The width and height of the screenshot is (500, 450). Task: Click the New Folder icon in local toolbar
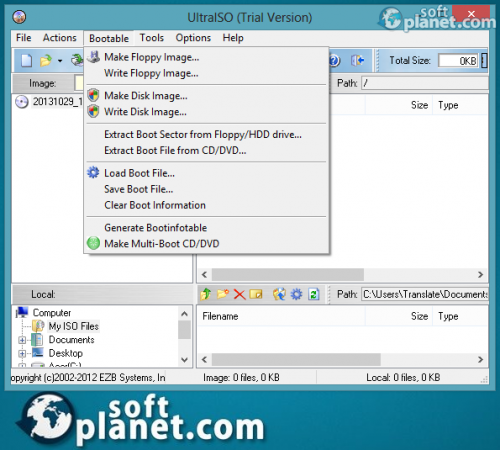223,294
